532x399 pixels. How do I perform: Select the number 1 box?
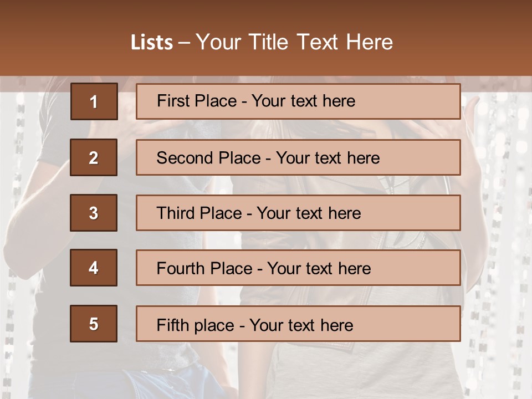[94, 101]
